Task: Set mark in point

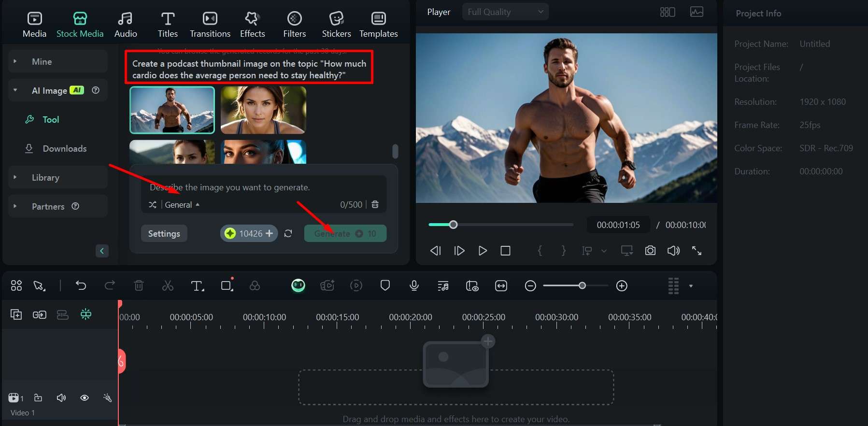Action: (540, 251)
